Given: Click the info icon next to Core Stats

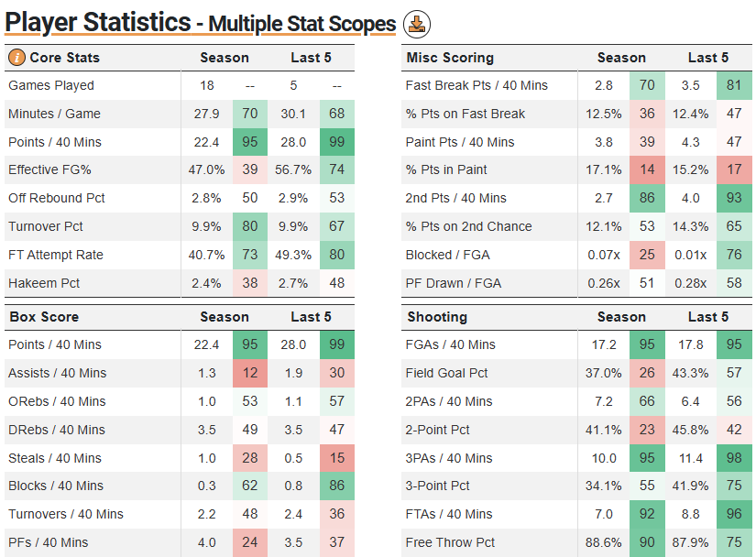Looking at the screenshot, I should point(16,58).
